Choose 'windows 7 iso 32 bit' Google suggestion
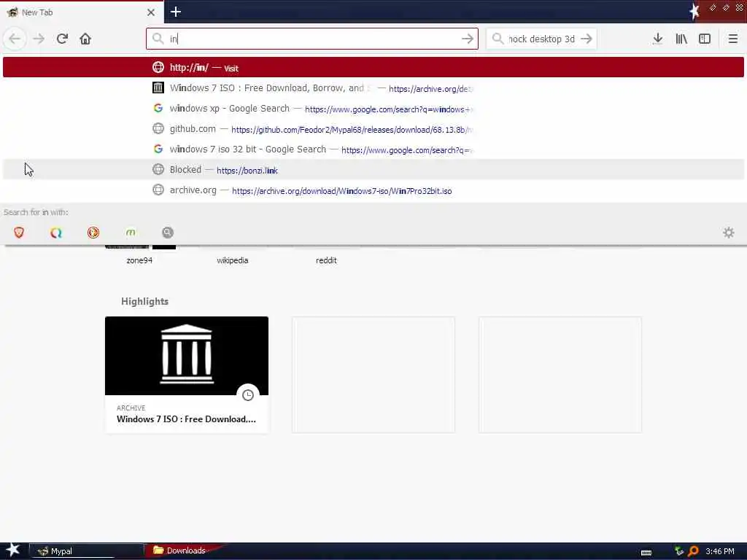Image resolution: width=747 pixels, height=560 pixels. coord(373,149)
